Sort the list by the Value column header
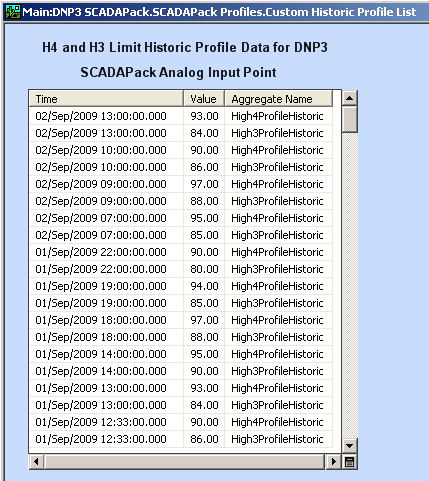 [204, 99]
